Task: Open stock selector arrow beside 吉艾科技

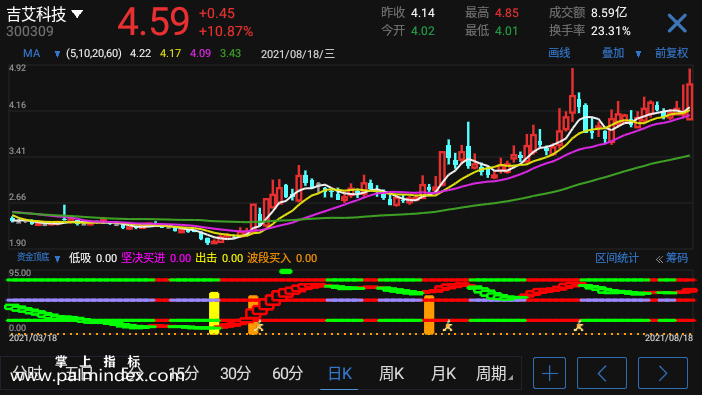Action: tap(77, 14)
